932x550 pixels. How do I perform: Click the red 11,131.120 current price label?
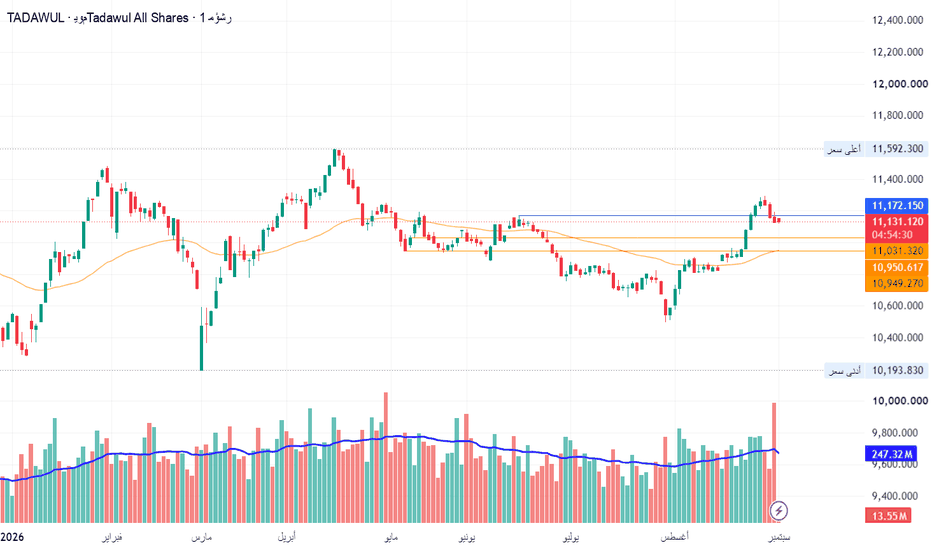[896, 222]
